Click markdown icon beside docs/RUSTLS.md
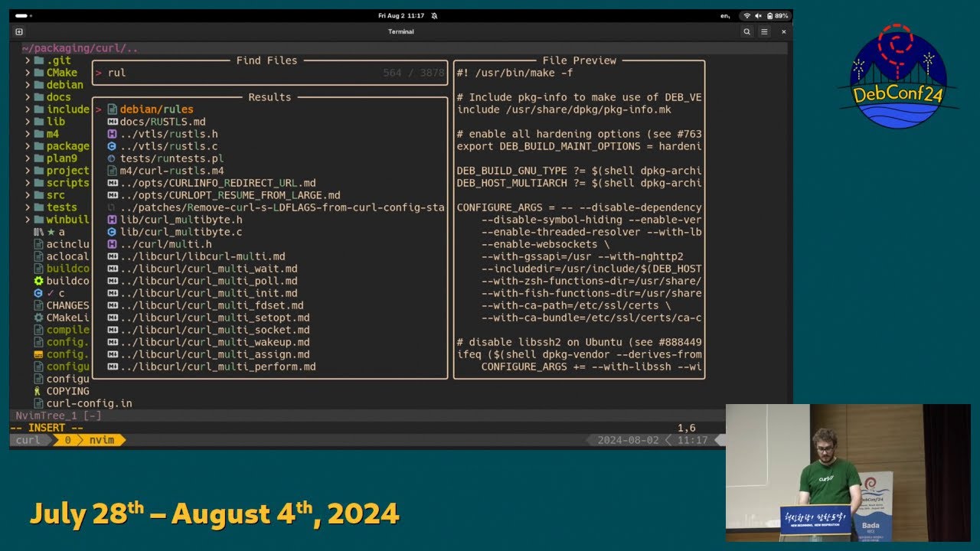The height and width of the screenshot is (551, 980). pos(112,122)
